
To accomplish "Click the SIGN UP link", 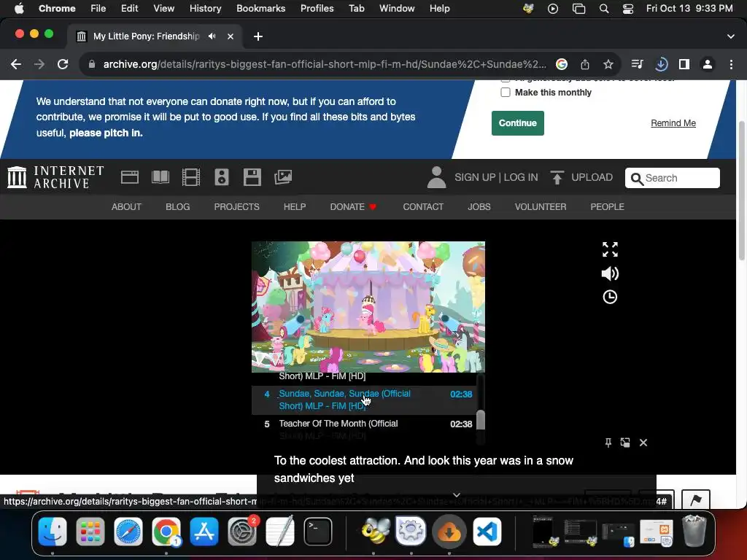I will click(x=474, y=177).
